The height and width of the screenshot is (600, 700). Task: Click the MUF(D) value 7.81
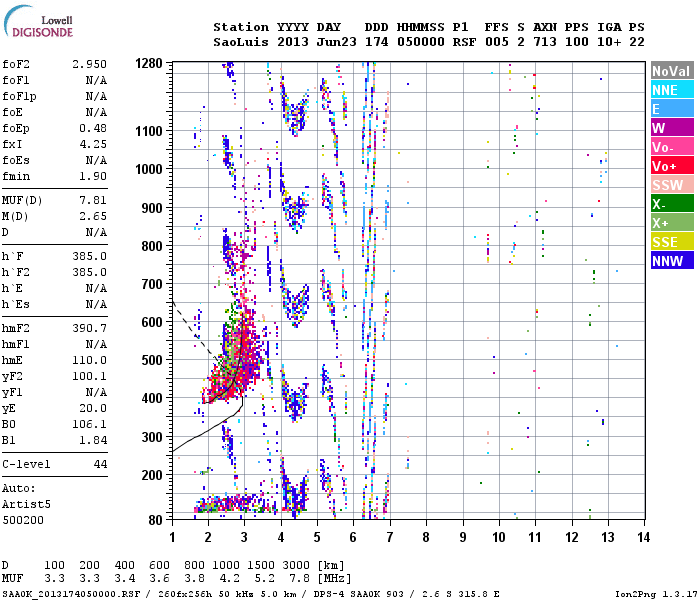pyautogui.click(x=93, y=200)
